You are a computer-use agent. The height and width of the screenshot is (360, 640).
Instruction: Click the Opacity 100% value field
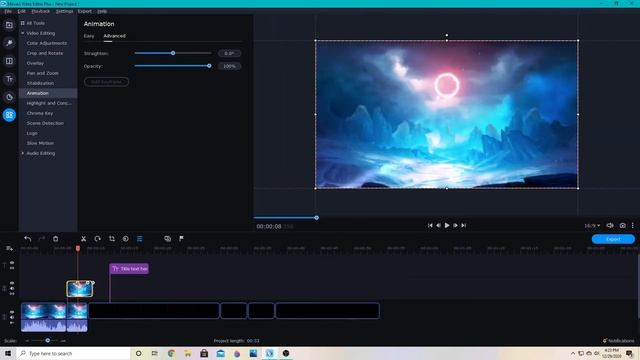pyautogui.click(x=229, y=66)
